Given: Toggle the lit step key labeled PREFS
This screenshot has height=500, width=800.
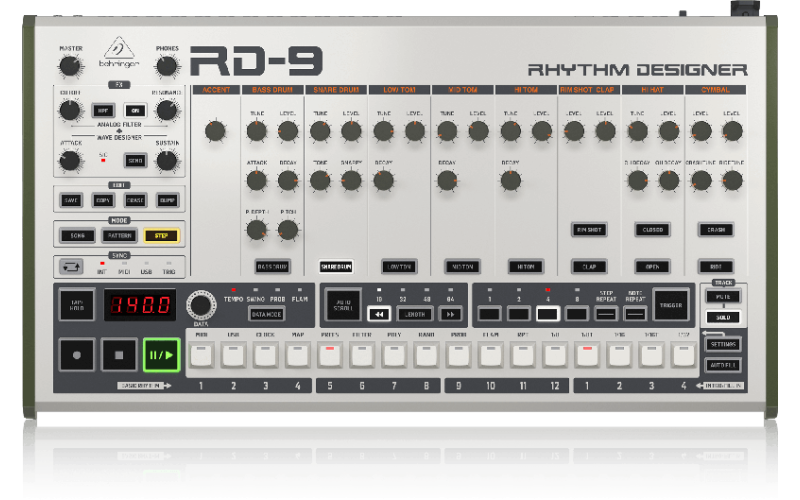Looking at the screenshot, I should (x=330, y=356).
